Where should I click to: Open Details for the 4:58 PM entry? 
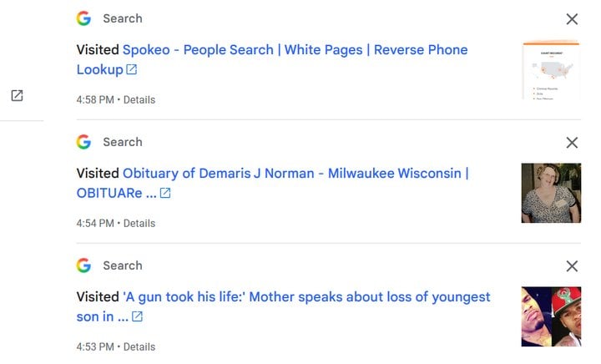(x=139, y=100)
